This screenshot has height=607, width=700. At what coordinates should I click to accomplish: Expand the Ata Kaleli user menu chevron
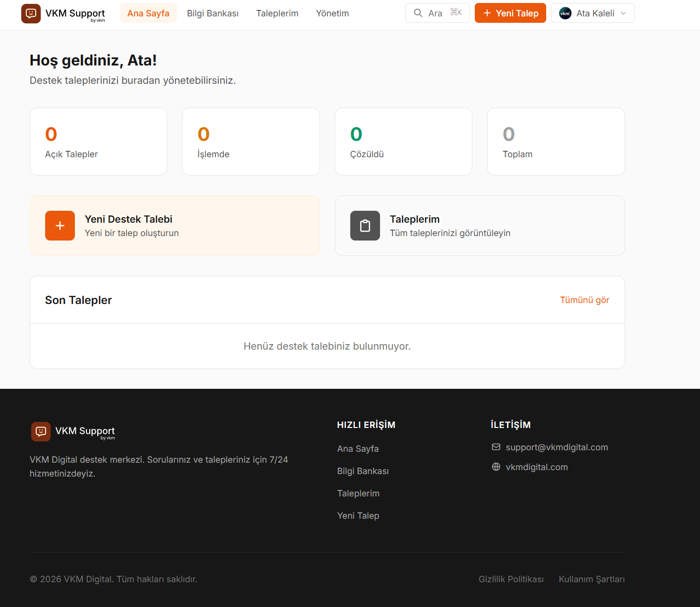(624, 13)
